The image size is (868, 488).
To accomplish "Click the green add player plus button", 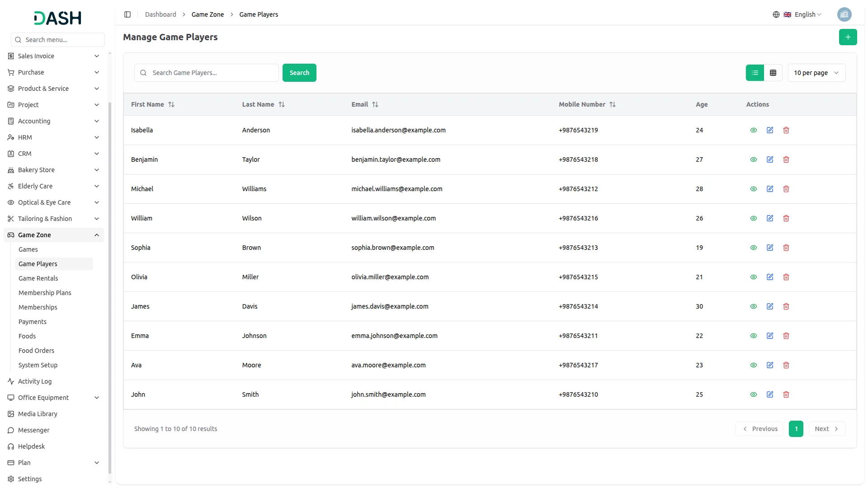I will click(848, 37).
